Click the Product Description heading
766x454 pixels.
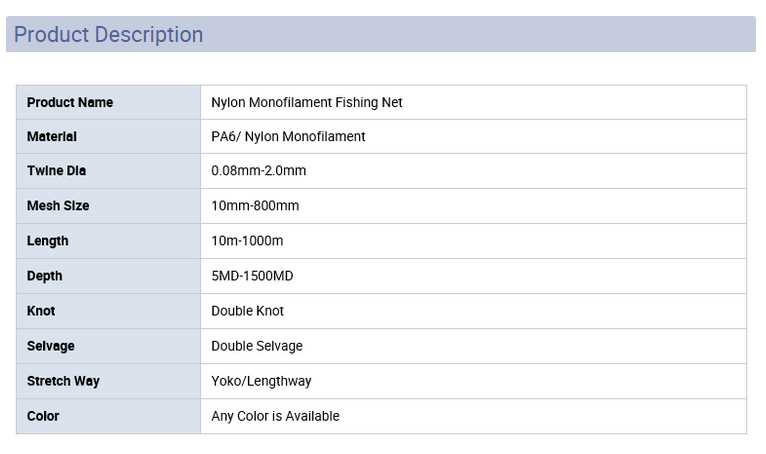[x=108, y=35]
